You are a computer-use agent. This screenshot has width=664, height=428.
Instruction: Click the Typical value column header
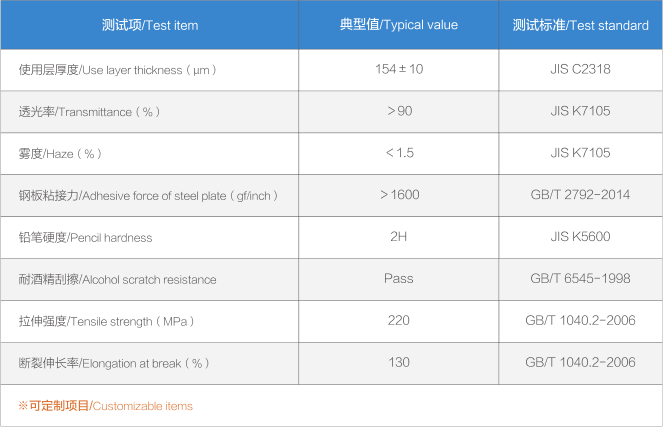(398, 25)
